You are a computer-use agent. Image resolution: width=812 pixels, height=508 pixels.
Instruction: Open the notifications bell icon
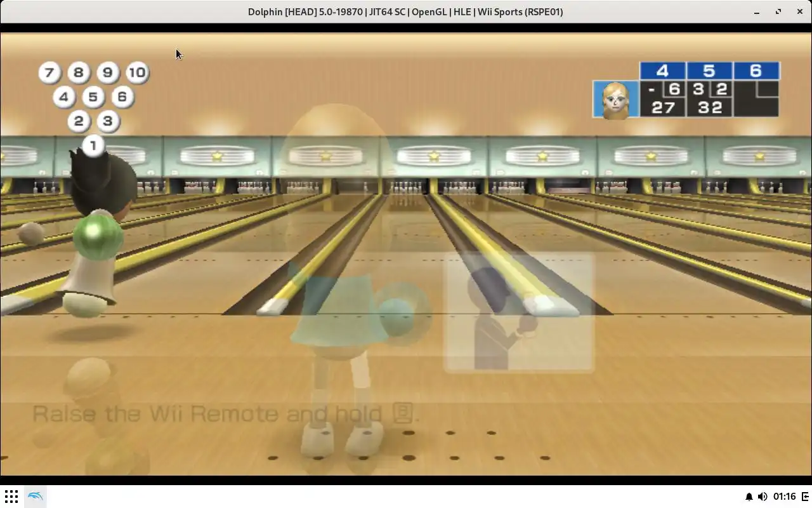coord(749,497)
